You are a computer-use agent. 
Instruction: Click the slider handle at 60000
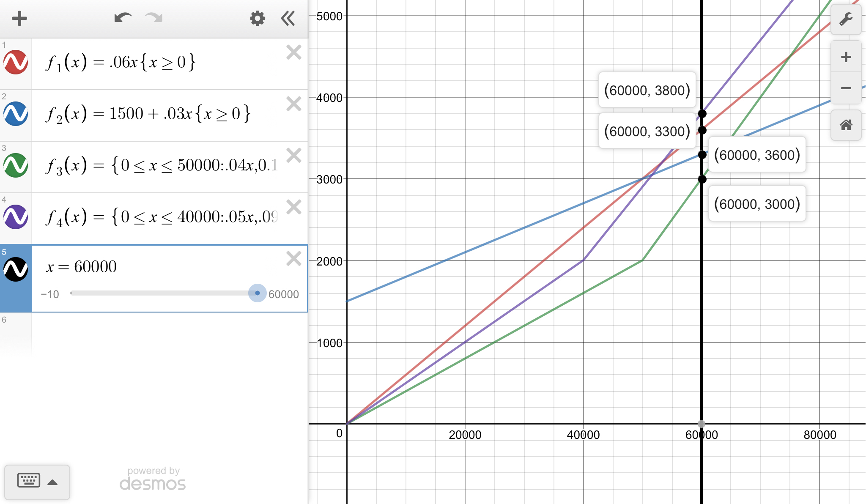coord(257,293)
